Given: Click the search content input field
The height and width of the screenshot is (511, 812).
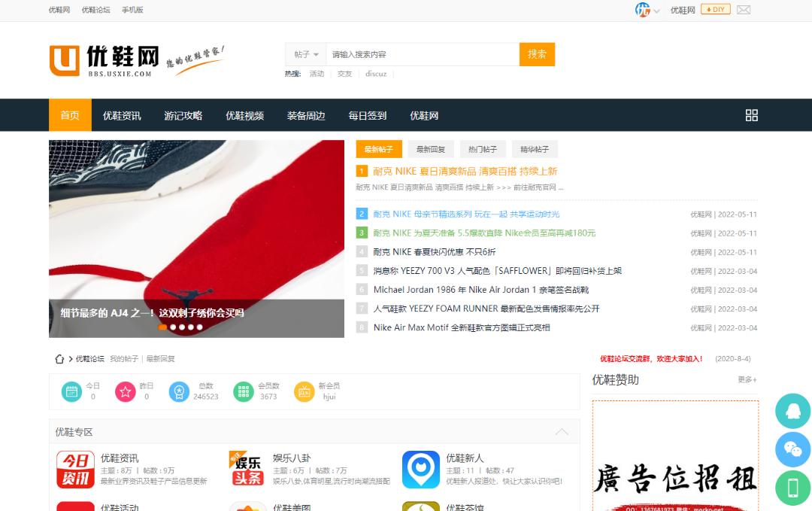Looking at the screenshot, I should [x=421, y=54].
